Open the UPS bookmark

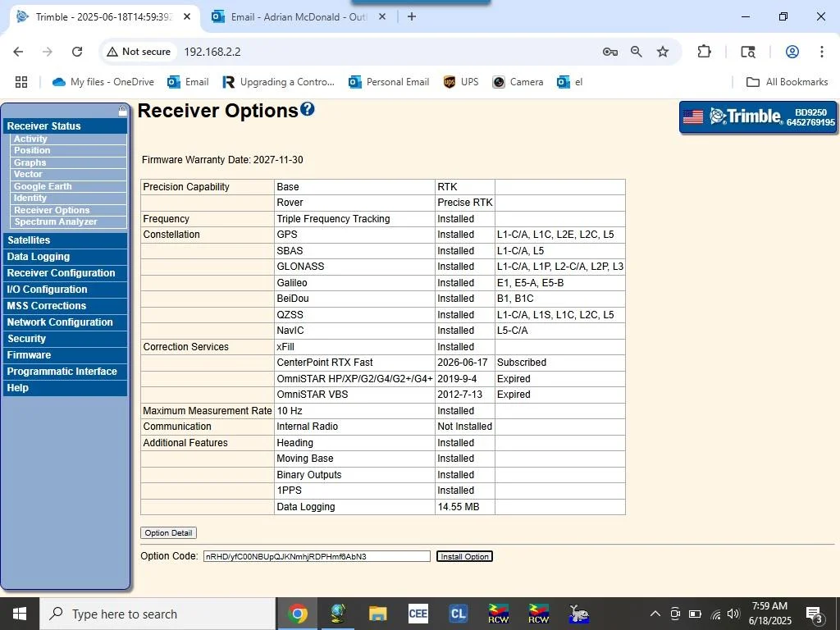[461, 82]
